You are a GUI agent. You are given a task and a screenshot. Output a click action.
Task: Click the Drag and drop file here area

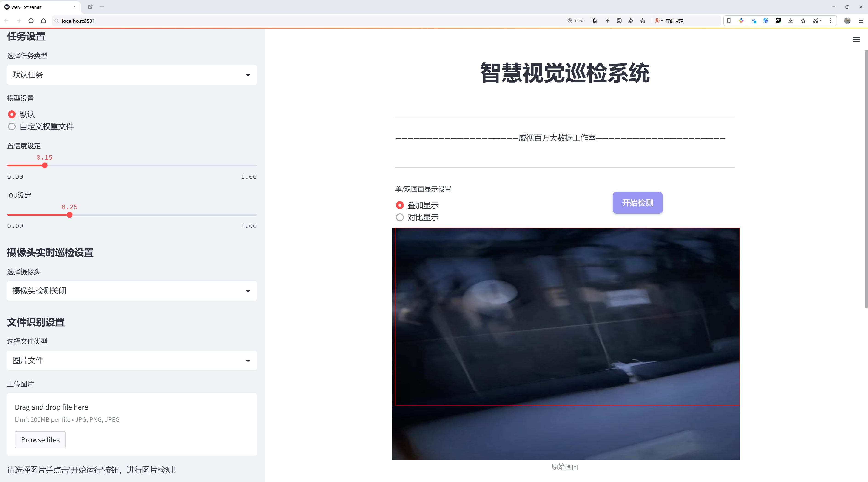point(132,425)
